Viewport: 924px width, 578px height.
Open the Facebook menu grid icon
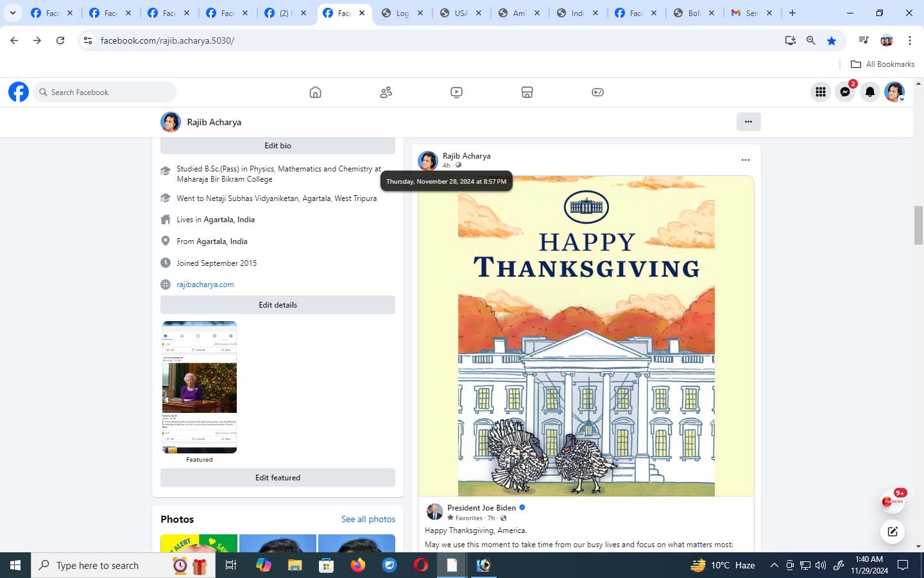[x=821, y=92]
